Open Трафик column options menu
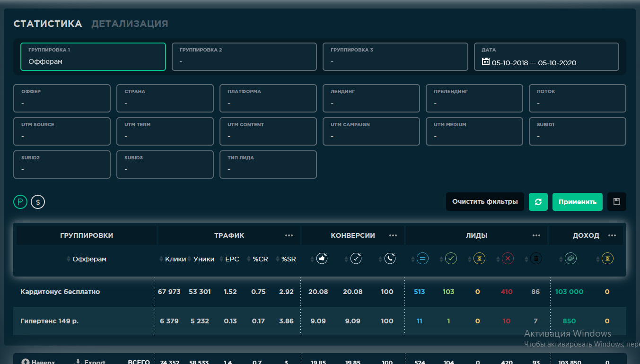The height and width of the screenshot is (364, 640). (x=289, y=235)
